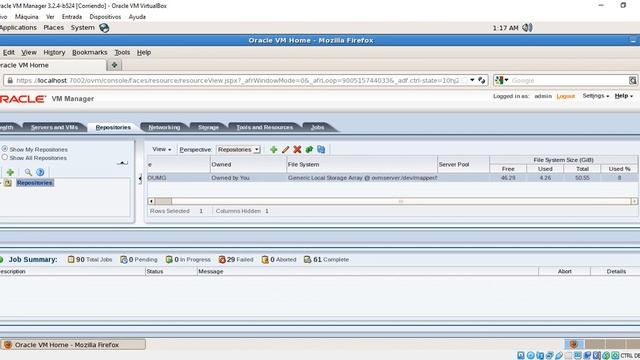Image resolution: width=640 pixels, height=360 pixels.
Task: Switch to the Networking tab
Action: pyautogui.click(x=164, y=127)
